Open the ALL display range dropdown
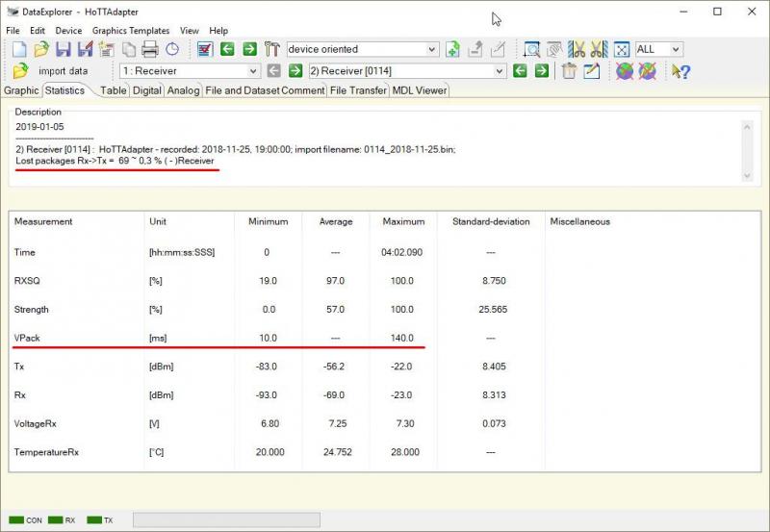This screenshot has width=770, height=532. [675, 49]
